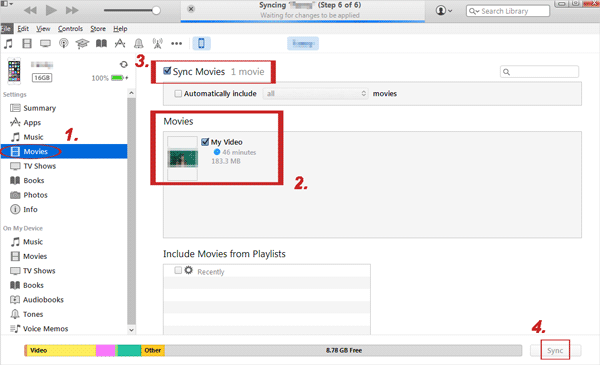The image size is (600, 365).
Task: Click the iPhone device image in sidebar
Action: coord(14,71)
